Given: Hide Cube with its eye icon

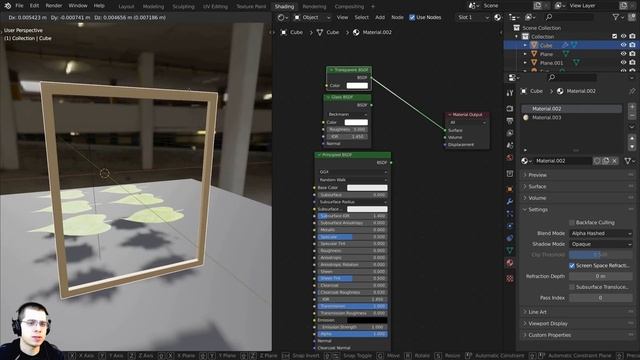Looking at the screenshot, I should (623, 45).
